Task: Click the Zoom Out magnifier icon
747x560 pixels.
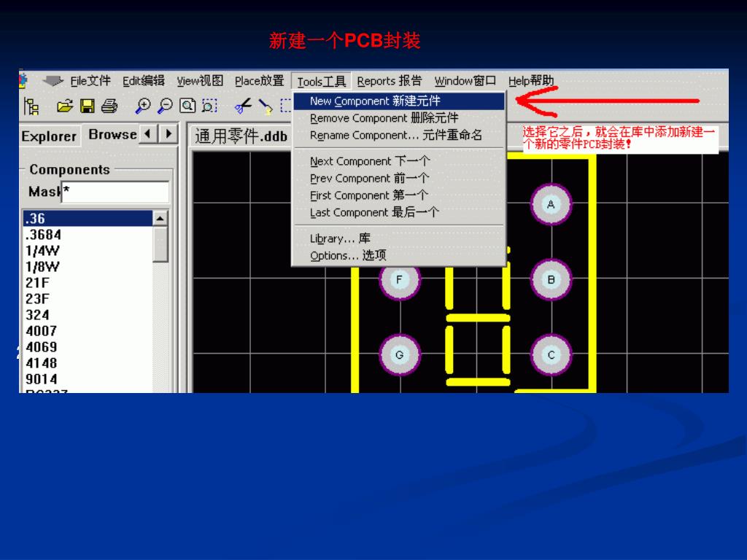Action: click(165, 106)
